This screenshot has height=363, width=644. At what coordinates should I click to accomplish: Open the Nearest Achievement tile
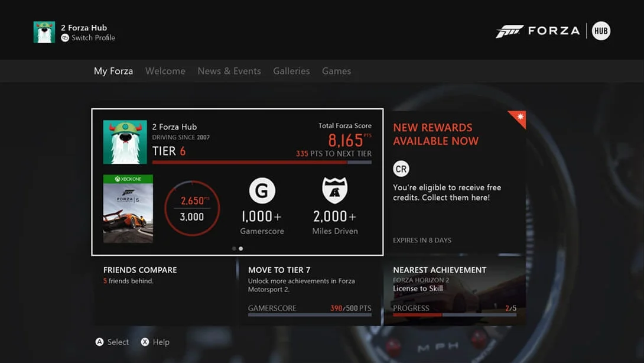(455, 291)
